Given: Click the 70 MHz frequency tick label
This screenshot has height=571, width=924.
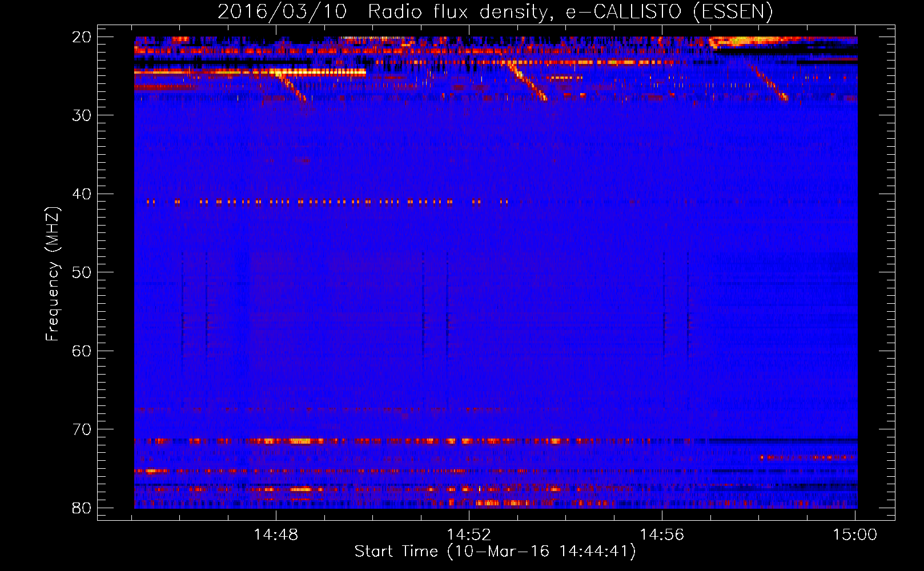Looking at the screenshot, I should click(x=82, y=429).
